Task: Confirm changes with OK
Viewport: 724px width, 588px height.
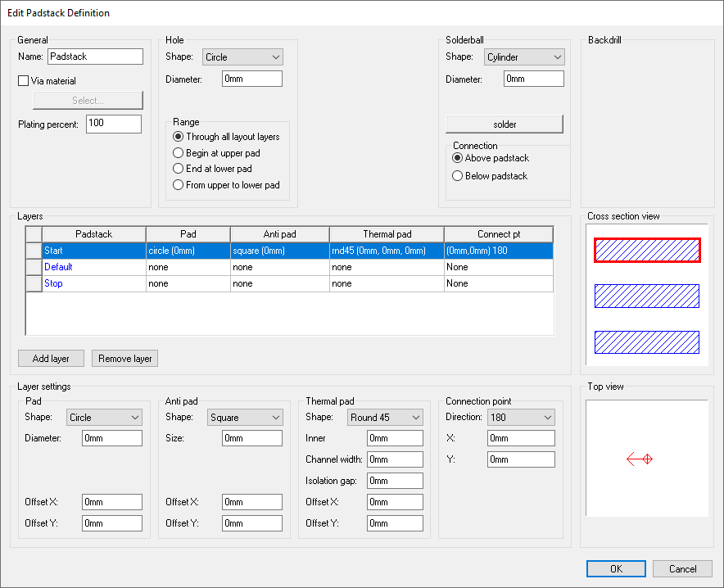Action: (615, 568)
